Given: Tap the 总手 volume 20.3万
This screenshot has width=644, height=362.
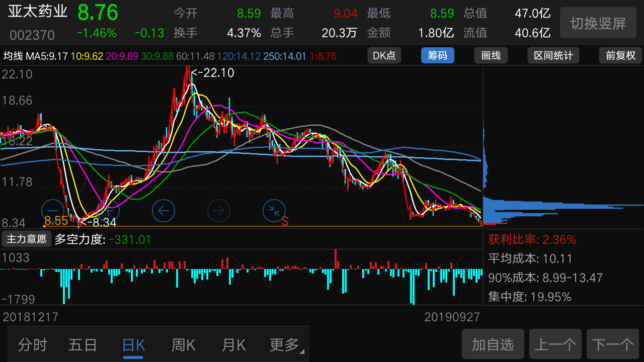Looking at the screenshot, I should click(x=340, y=33).
